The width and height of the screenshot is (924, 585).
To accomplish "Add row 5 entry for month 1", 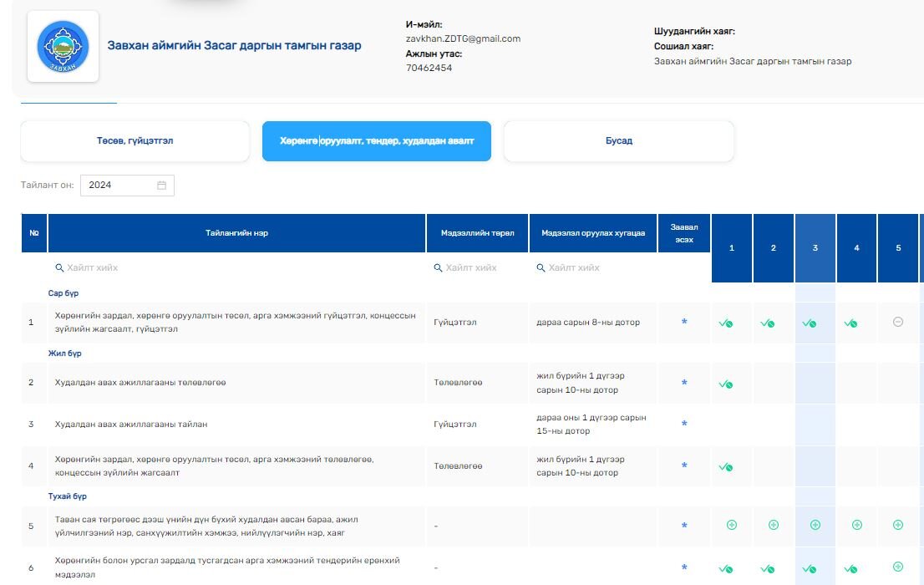I will click(732, 525).
